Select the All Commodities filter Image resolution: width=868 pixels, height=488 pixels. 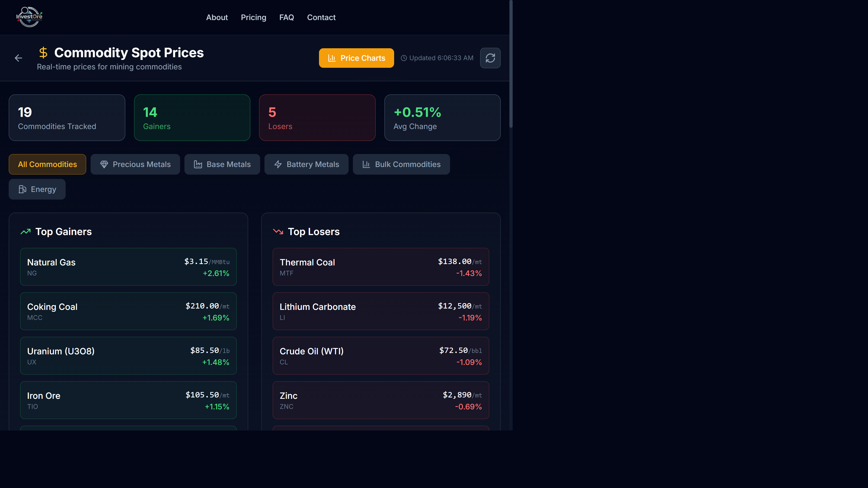pyautogui.click(x=47, y=164)
